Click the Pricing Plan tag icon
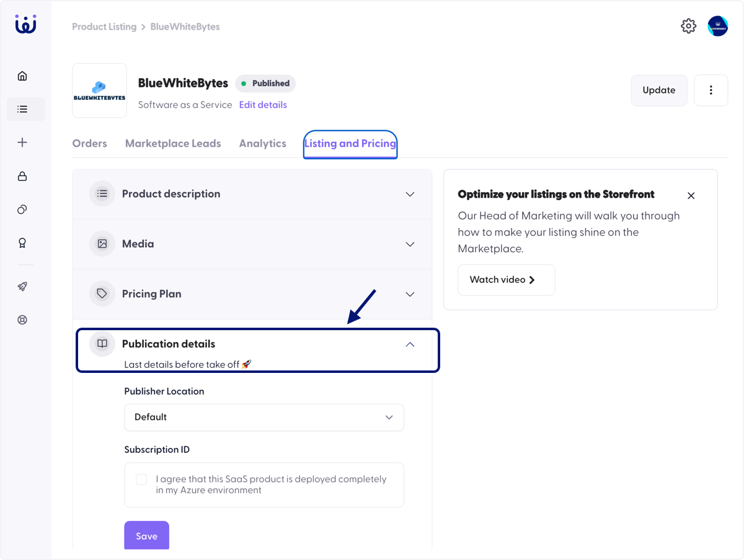 click(102, 294)
